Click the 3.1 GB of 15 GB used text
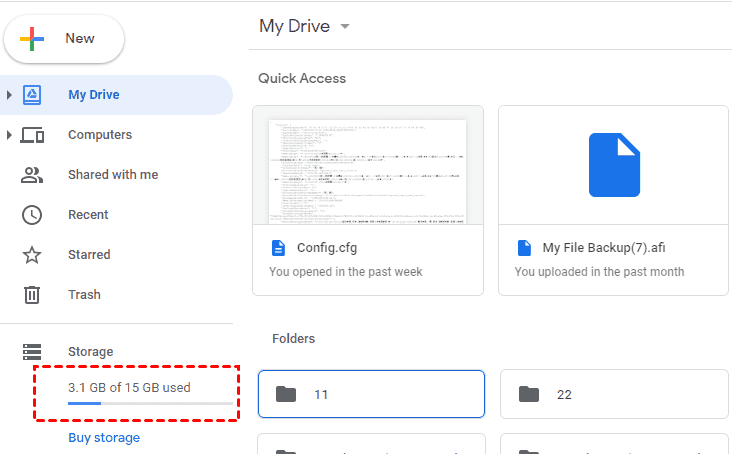Screen dimensions: 732x454 [129, 387]
